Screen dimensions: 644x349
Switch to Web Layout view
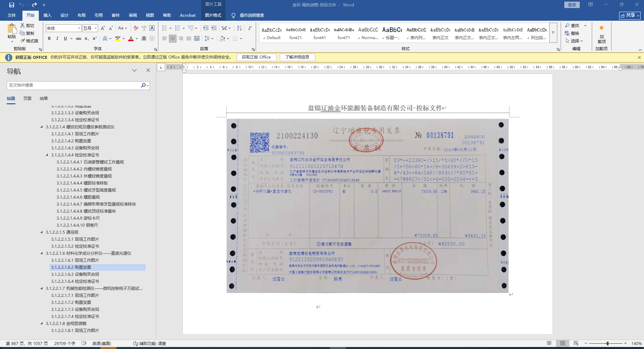coord(576,343)
